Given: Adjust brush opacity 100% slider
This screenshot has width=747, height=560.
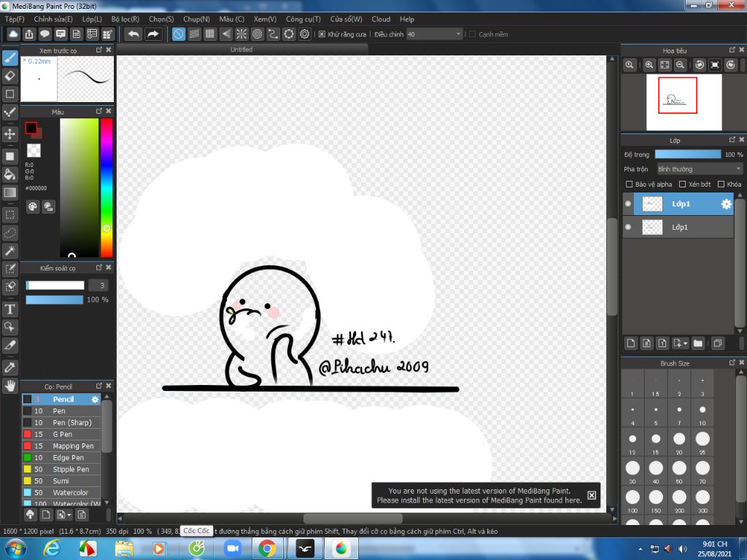Looking at the screenshot, I should [54, 300].
